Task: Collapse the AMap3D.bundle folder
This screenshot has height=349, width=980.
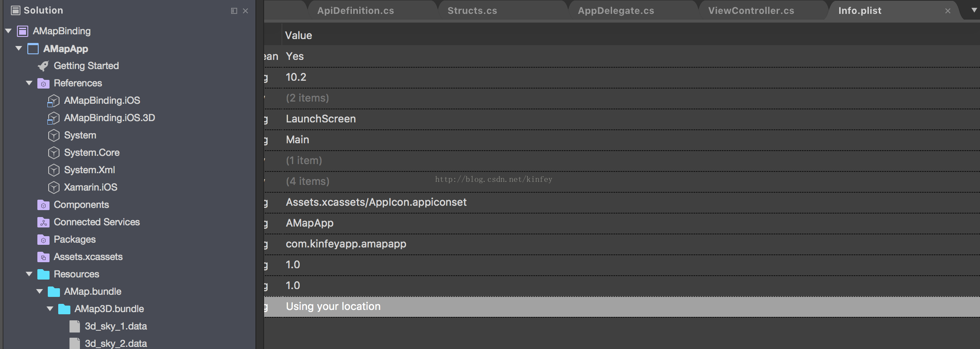Action: 50,309
